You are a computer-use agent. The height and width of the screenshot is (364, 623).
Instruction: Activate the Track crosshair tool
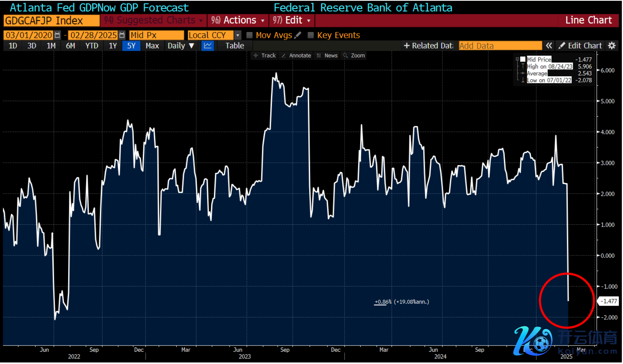click(x=265, y=56)
